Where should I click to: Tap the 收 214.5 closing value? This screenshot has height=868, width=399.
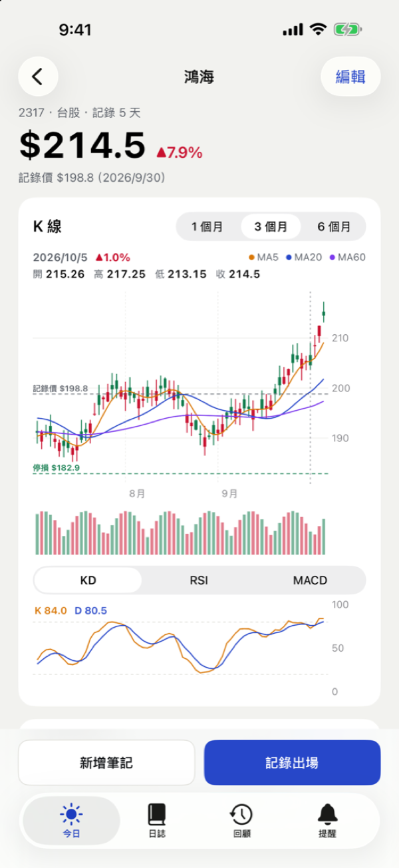pos(238,274)
